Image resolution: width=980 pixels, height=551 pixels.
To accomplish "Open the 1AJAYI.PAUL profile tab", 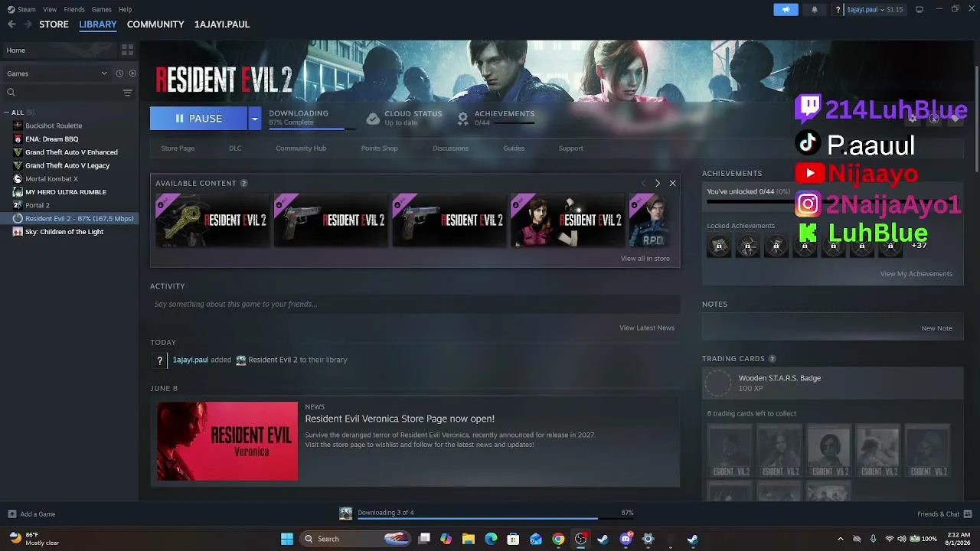I will point(222,24).
